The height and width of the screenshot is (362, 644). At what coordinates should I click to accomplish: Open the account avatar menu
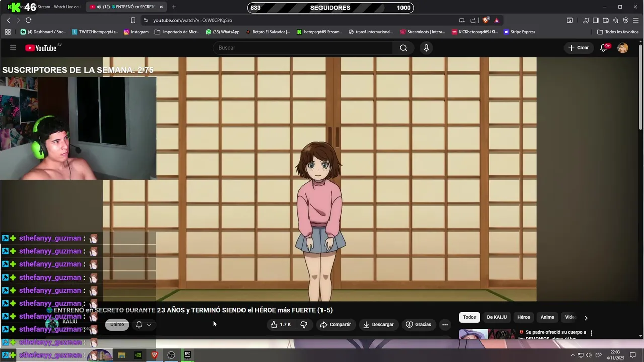click(x=623, y=48)
